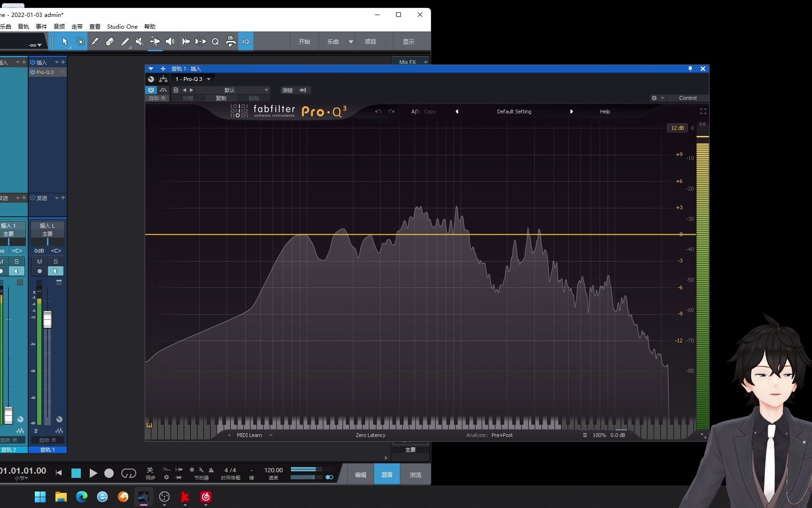Toggle the IQ input quantize button
The image size is (812, 508).
pyautogui.click(x=246, y=41)
